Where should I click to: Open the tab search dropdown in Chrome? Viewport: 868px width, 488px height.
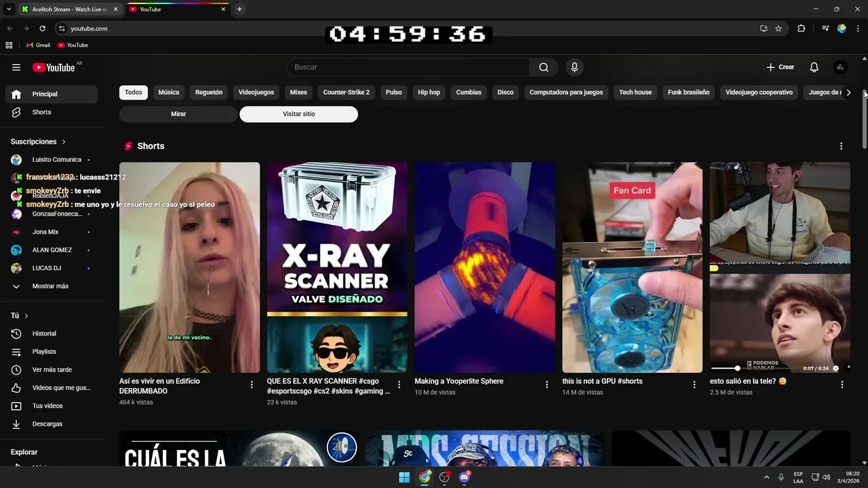click(9, 9)
